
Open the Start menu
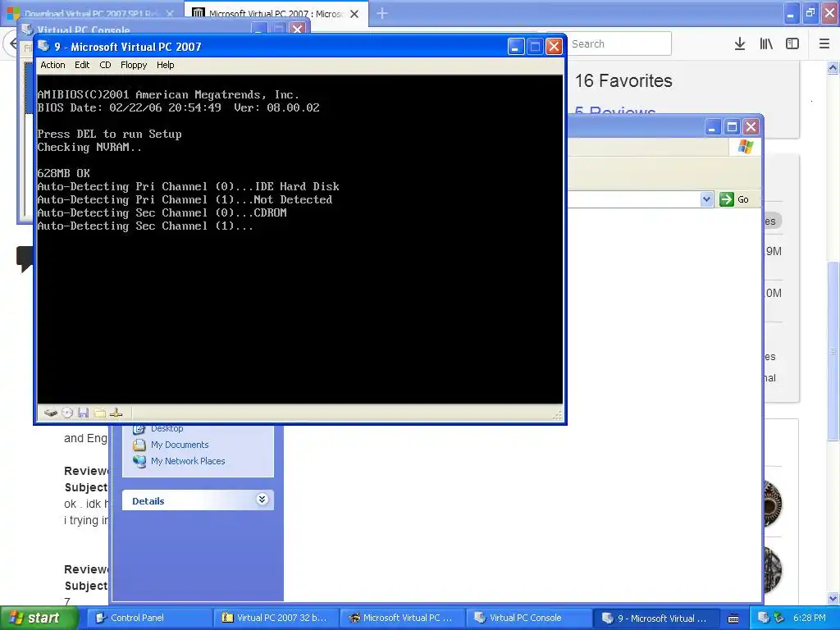point(39,618)
